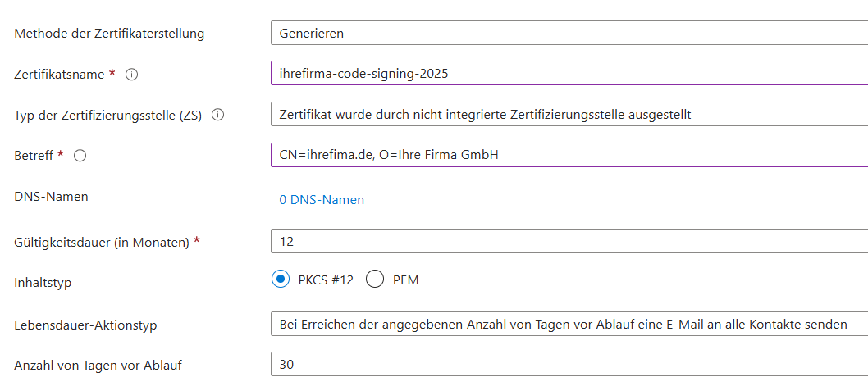Expand the Typ der Zertifizierungsstelle dropdown
The height and width of the screenshot is (391, 868).
(x=568, y=114)
